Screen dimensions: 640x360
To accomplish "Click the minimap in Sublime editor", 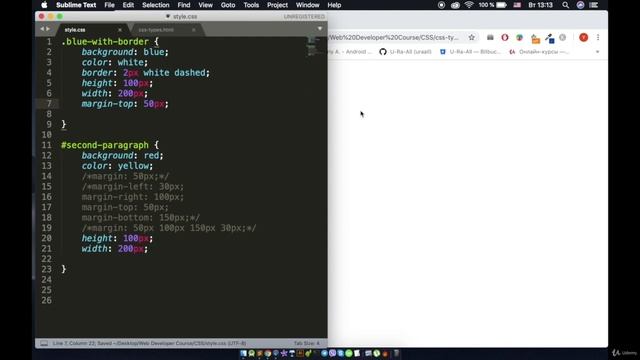I will 312,46.
